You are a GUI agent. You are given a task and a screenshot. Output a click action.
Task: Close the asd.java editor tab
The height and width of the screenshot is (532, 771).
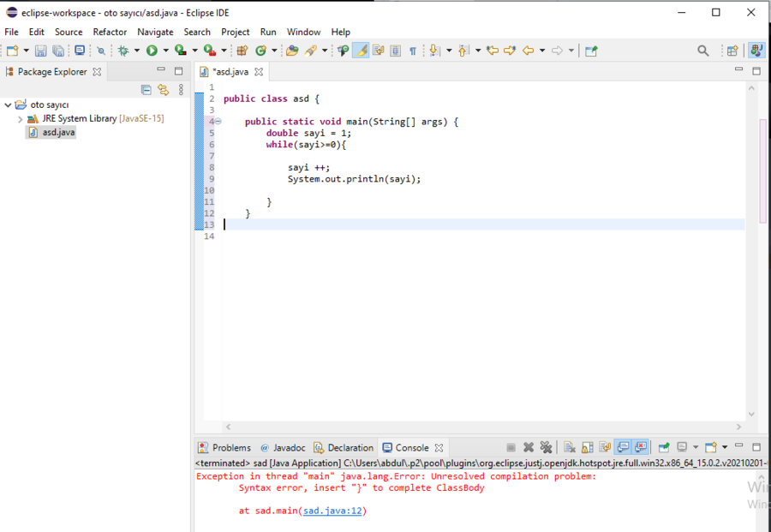point(259,72)
